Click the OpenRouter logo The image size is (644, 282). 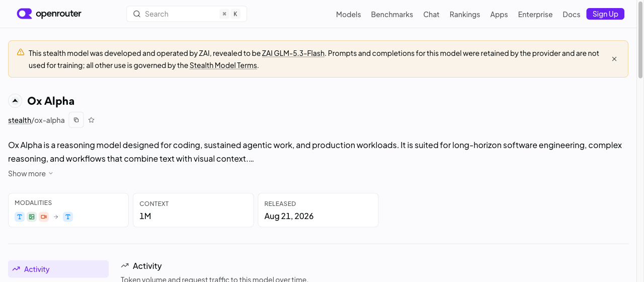point(49,14)
